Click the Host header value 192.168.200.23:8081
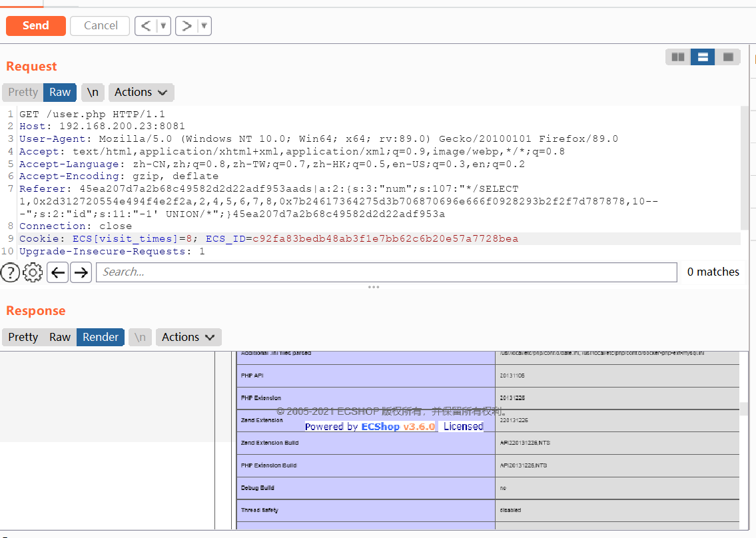756x538 pixels. pyautogui.click(x=122, y=127)
